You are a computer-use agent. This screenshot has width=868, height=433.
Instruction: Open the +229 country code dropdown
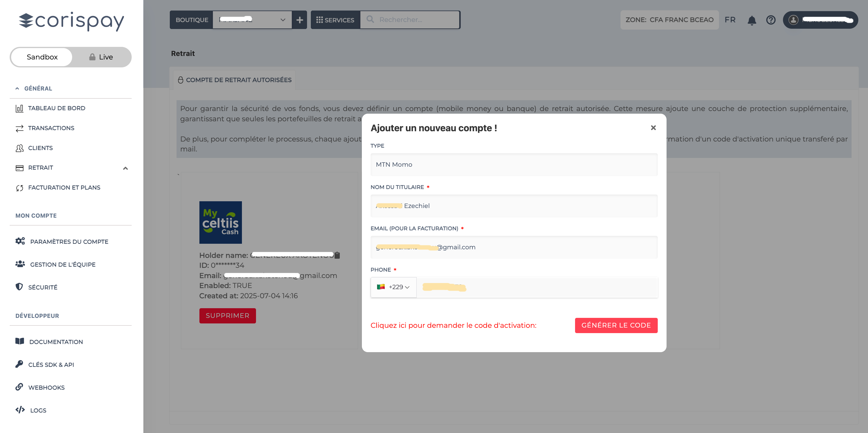pos(393,287)
